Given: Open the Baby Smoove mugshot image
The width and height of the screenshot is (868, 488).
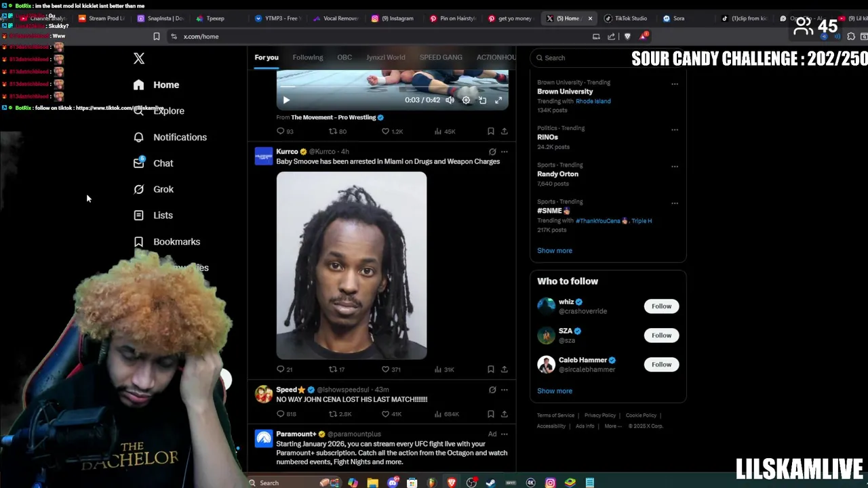Looking at the screenshot, I should [x=351, y=265].
